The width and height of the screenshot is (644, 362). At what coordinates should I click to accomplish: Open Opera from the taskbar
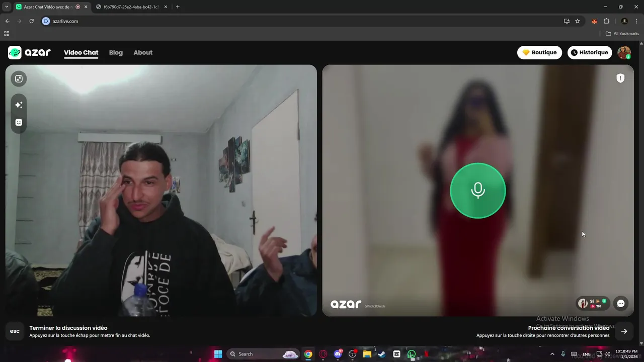323,354
